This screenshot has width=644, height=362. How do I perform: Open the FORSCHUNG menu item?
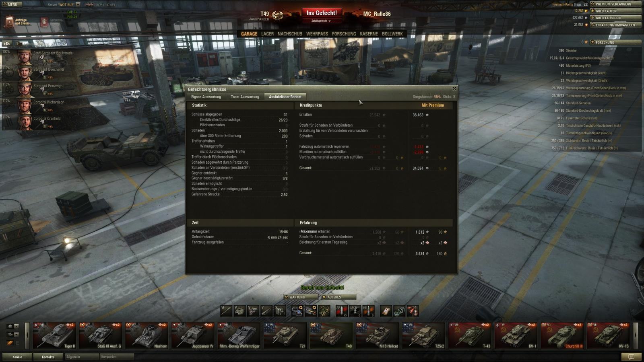(x=344, y=34)
